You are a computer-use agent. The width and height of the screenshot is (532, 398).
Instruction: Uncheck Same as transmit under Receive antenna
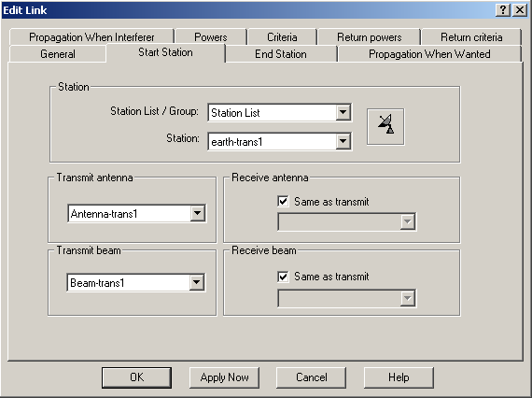(x=283, y=201)
